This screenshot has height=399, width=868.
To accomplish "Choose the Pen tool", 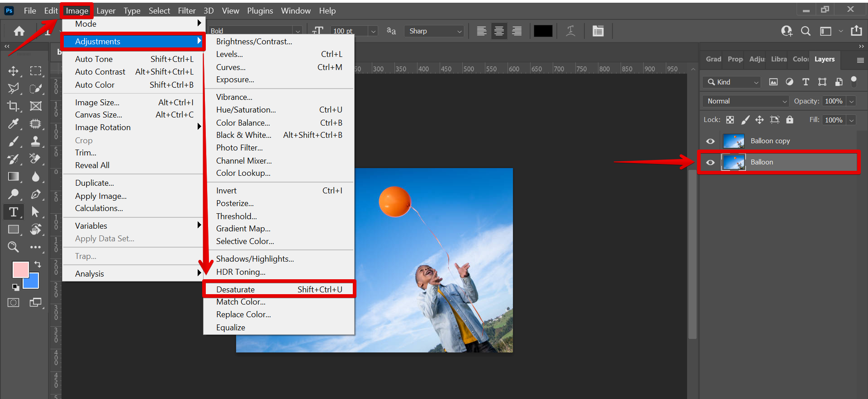I will 35,194.
